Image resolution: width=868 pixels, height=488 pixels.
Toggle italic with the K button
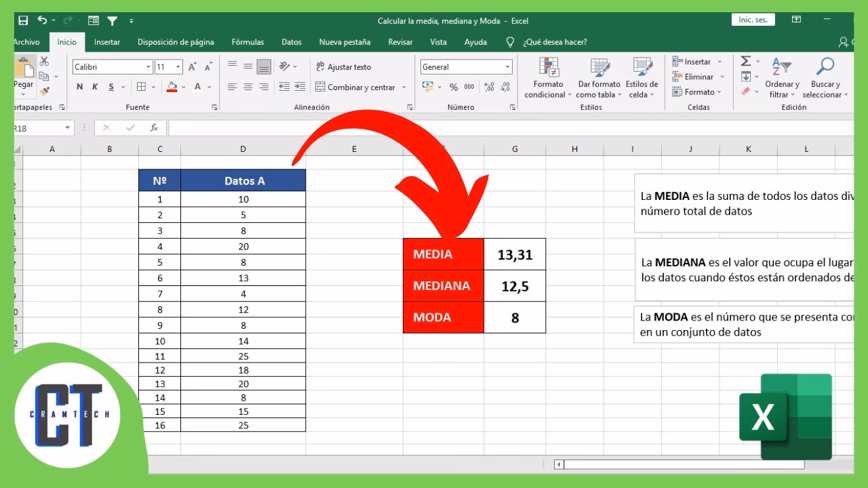tap(93, 87)
